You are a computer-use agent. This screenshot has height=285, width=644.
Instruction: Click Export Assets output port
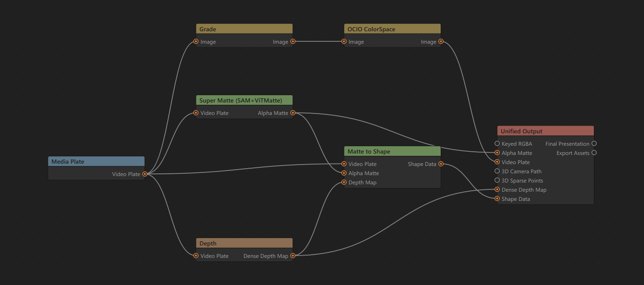[x=594, y=153]
